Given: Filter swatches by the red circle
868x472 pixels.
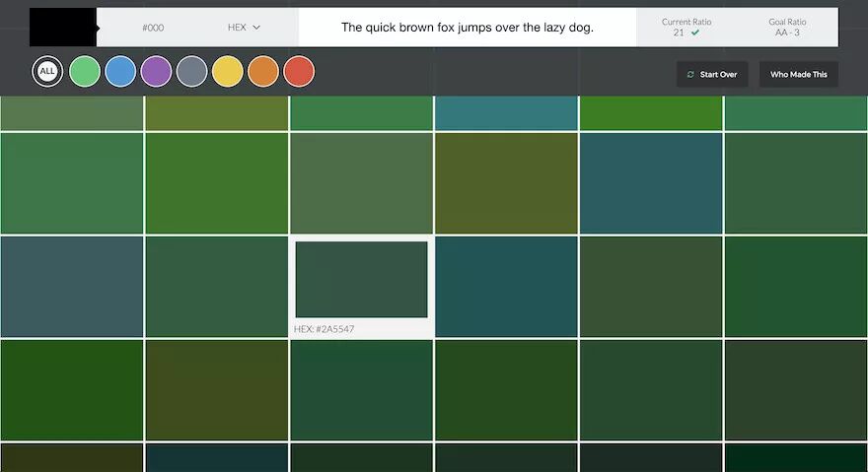Looking at the screenshot, I should coord(299,71).
